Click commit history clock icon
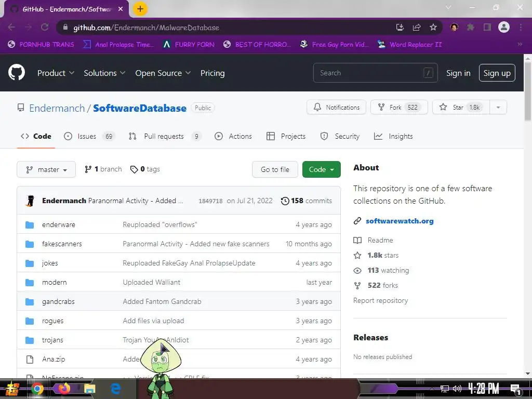The height and width of the screenshot is (399, 532). [285, 201]
